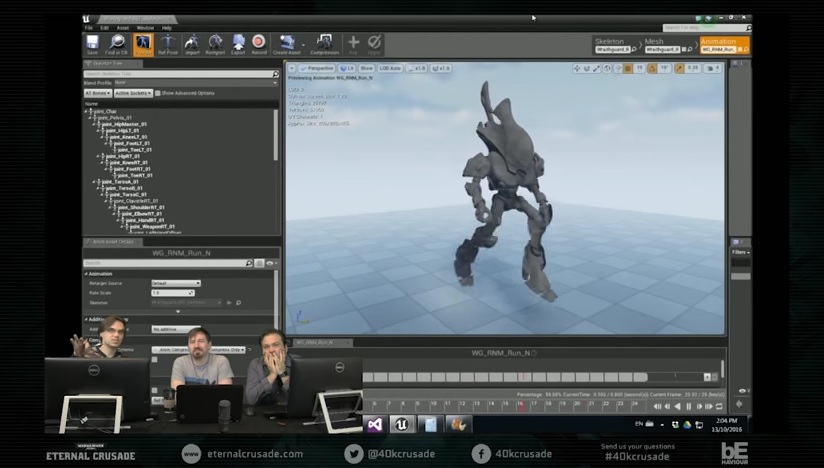
Task: Open the viewport Show menu
Action: (x=366, y=68)
